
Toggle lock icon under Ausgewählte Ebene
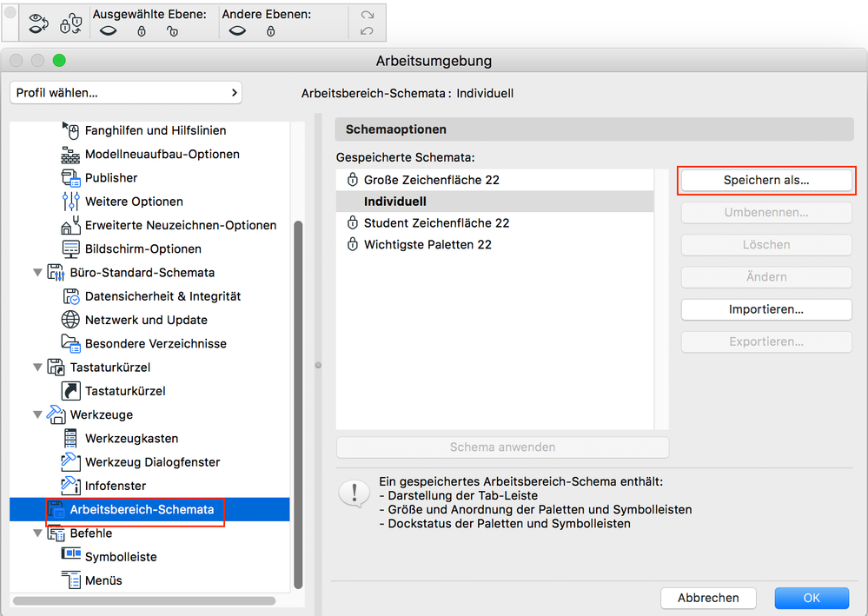(142, 31)
